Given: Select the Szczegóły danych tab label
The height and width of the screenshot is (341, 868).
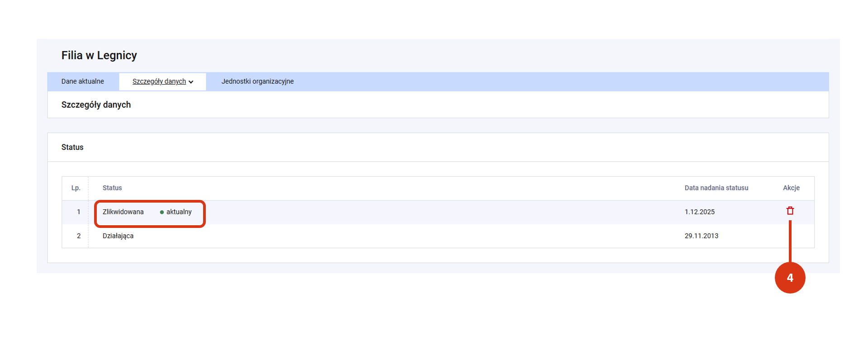Looking at the screenshot, I should click(x=159, y=81).
